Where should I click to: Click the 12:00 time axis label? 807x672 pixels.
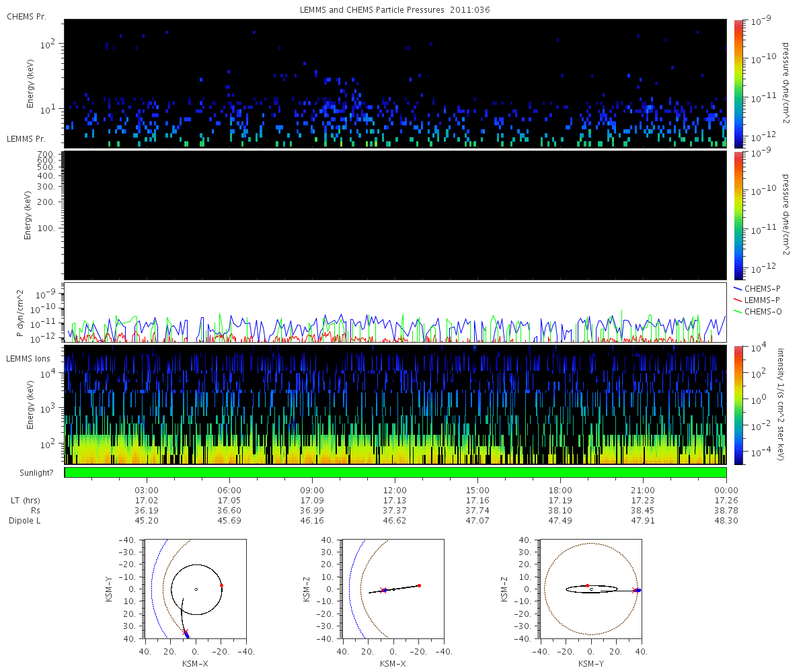(395, 490)
